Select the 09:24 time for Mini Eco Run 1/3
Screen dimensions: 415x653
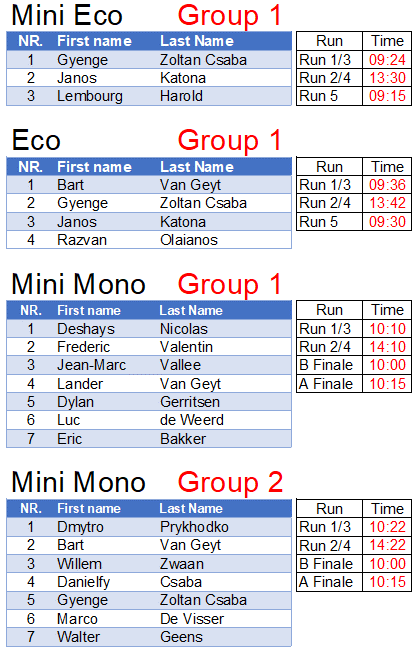(x=387, y=60)
